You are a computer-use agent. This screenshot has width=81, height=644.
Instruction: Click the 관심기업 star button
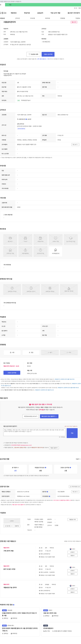pos(8,526)
